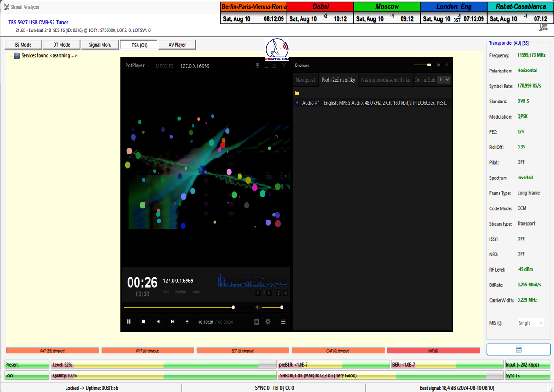Toggle shuffle playback mode
The height and width of the screenshot is (392, 554).
pyautogui.click(x=285, y=293)
